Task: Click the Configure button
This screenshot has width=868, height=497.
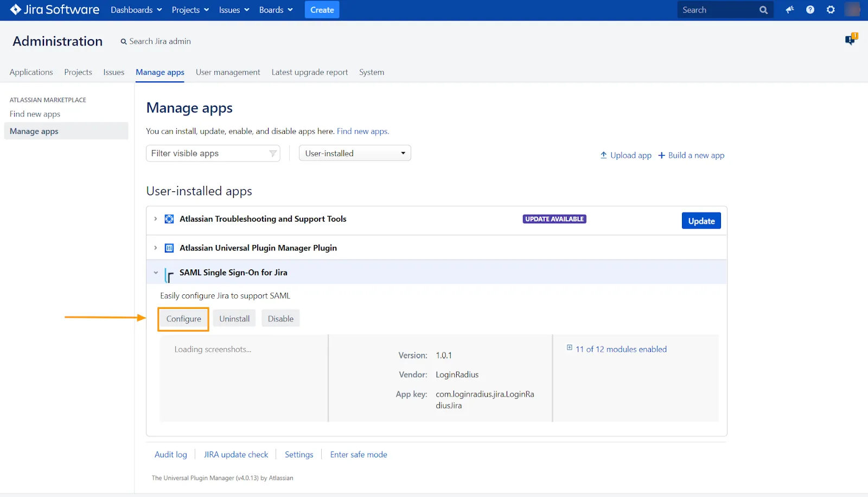Action: tap(184, 319)
